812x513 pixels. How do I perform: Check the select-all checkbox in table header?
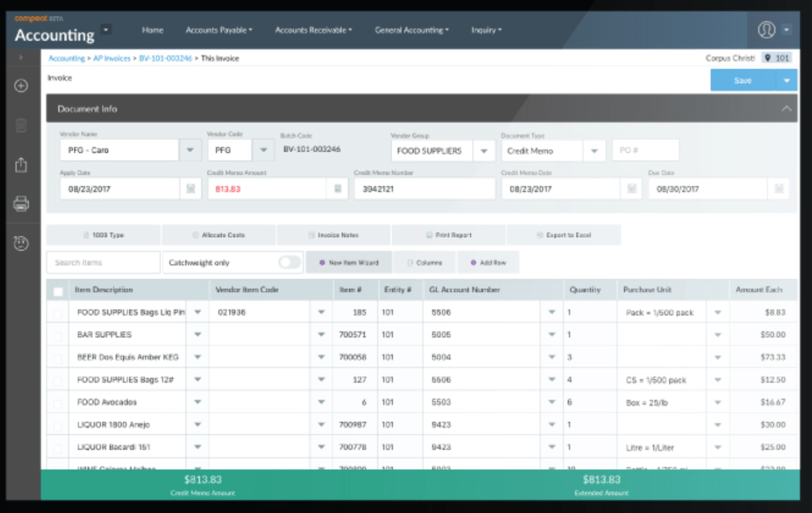58,291
